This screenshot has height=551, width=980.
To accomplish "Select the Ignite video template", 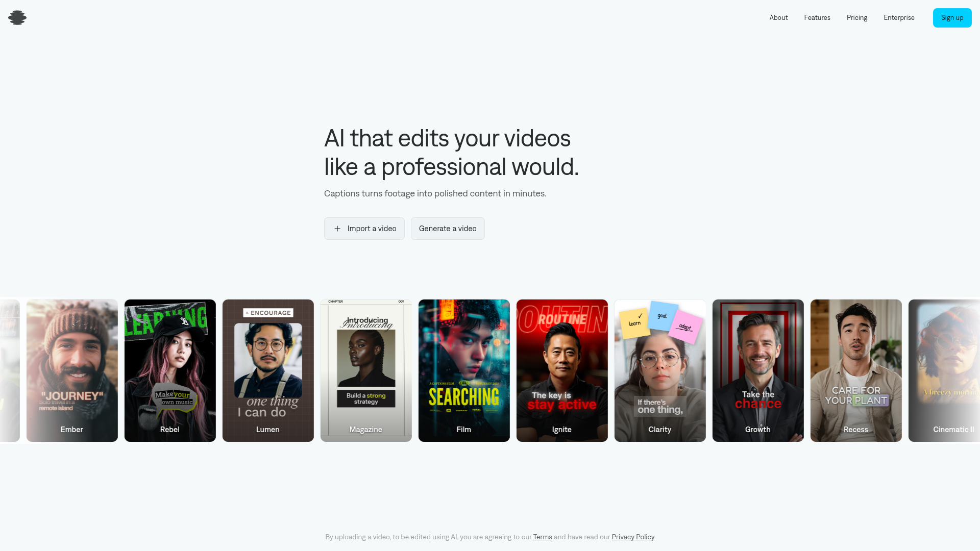I will click(562, 370).
